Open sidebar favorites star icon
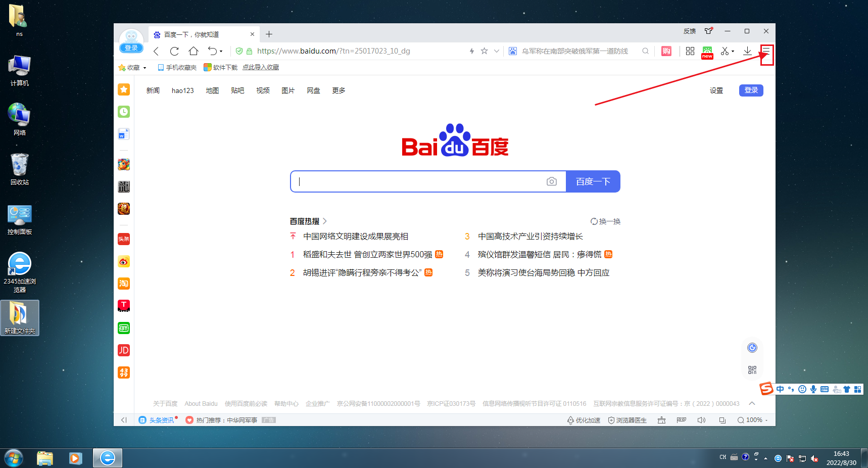Image resolution: width=868 pixels, height=468 pixels. tap(124, 89)
